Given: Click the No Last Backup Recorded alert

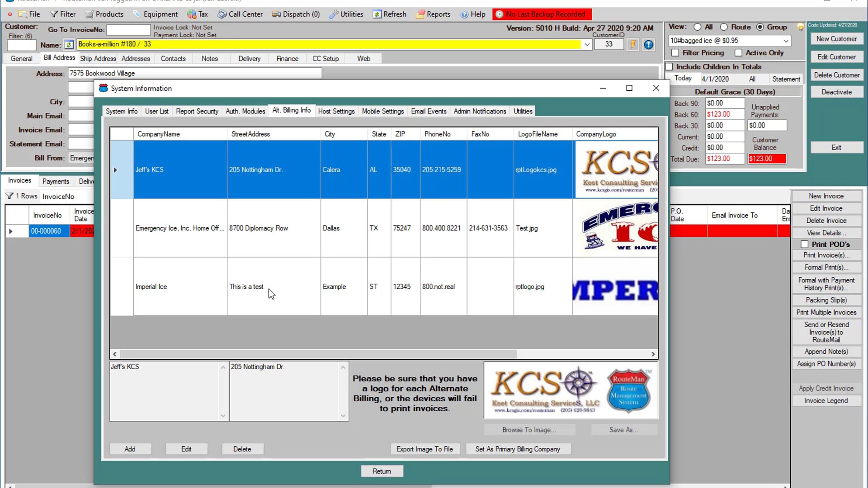Looking at the screenshot, I should click(542, 14).
